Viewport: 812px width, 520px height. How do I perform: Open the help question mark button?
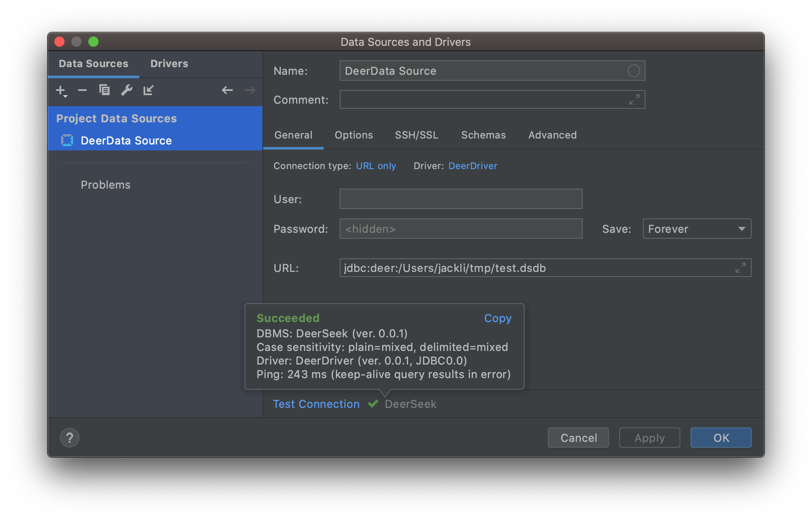point(70,438)
